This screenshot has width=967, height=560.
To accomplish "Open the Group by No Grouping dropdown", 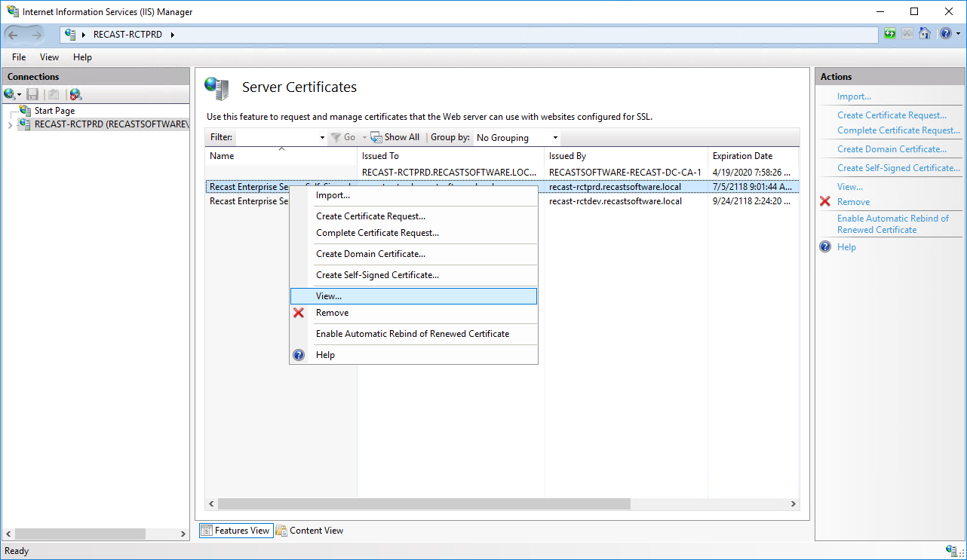I will point(517,138).
